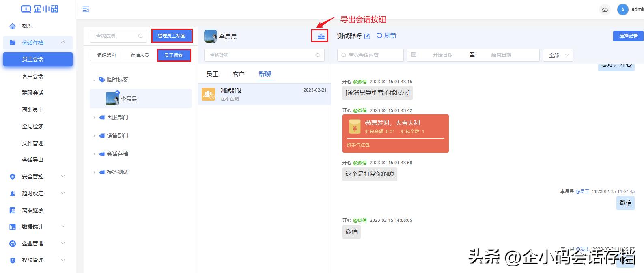644x273 pixels.
Task: Click the 查找会话内容 search field
Action: (x=370, y=55)
